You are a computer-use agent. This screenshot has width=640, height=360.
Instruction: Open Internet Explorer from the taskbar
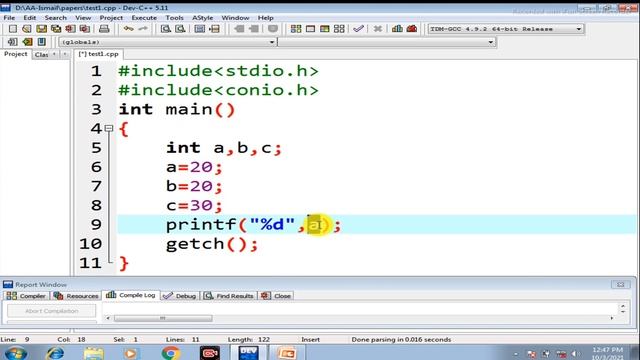pos(56,353)
